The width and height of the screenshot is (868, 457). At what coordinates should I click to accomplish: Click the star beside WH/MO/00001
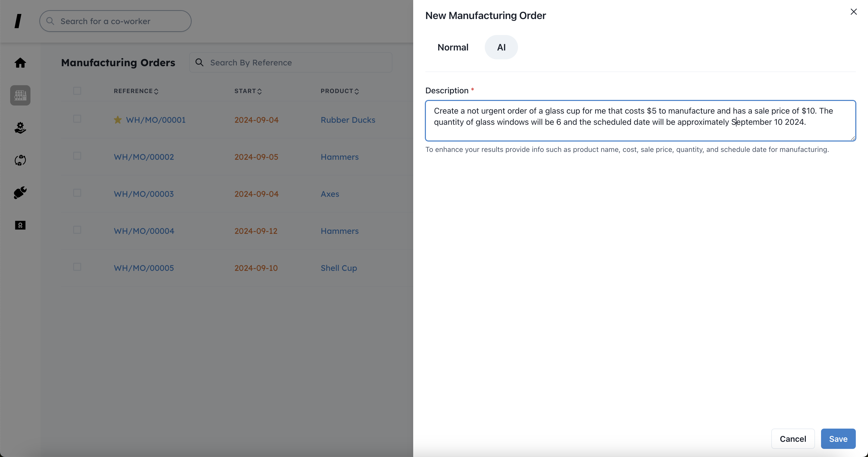click(118, 120)
